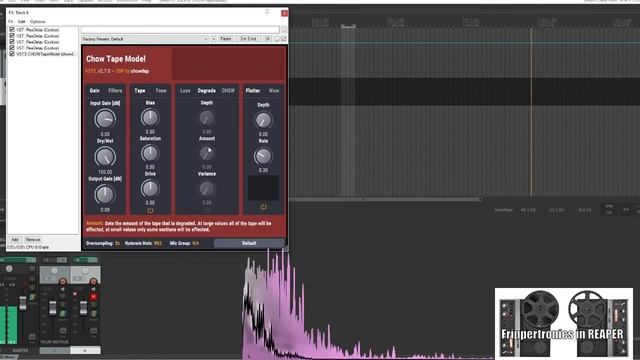Toggle the plugin bypass checkbox in FX header
Screen dimensions: 640x360
[x=284, y=39]
